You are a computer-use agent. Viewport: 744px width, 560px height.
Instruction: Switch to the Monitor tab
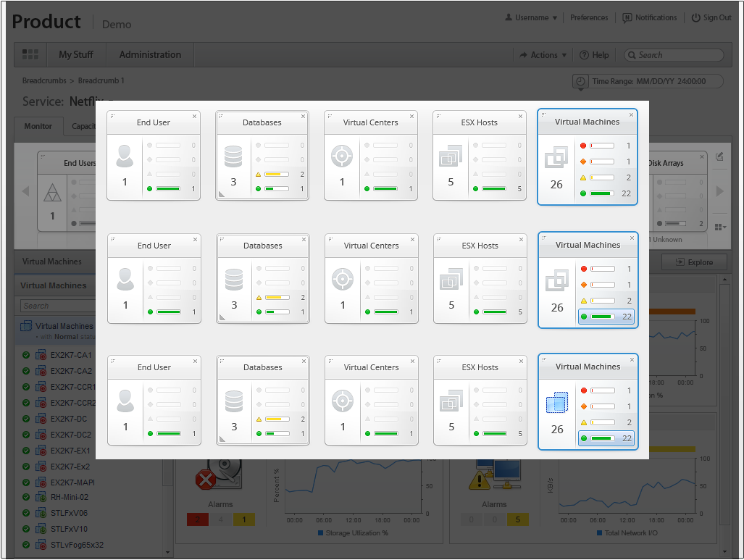[x=38, y=127]
